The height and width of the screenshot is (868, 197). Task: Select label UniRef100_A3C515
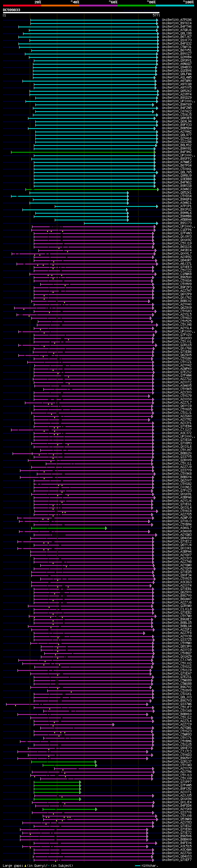click(177, 846)
